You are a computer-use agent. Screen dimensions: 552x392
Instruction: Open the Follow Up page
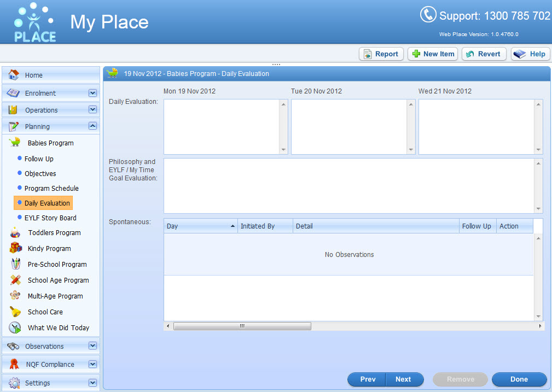tap(39, 159)
